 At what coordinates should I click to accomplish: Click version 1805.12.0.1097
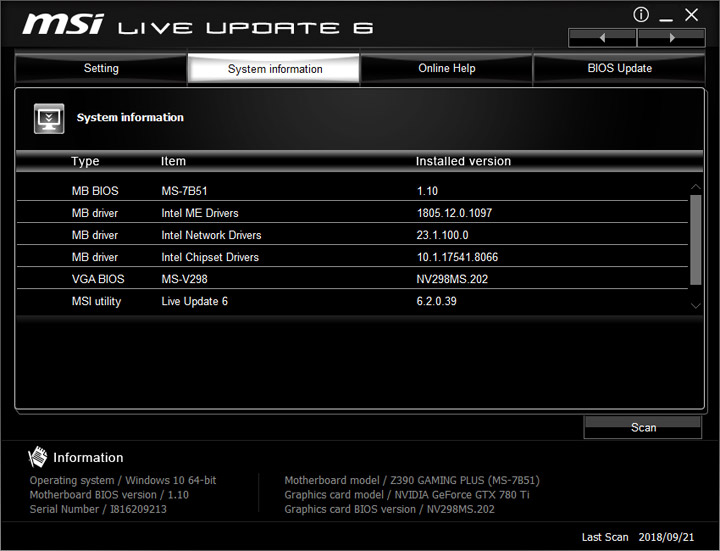coord(454,213)
